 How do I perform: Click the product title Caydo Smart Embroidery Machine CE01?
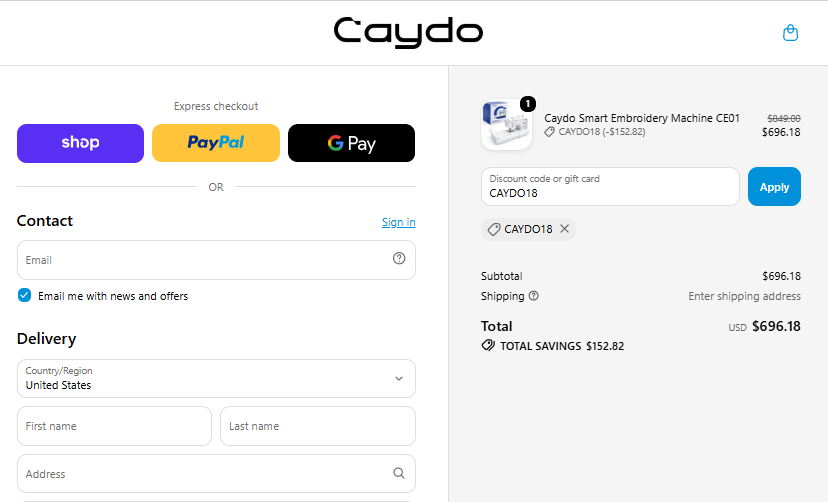coord(642,118)
